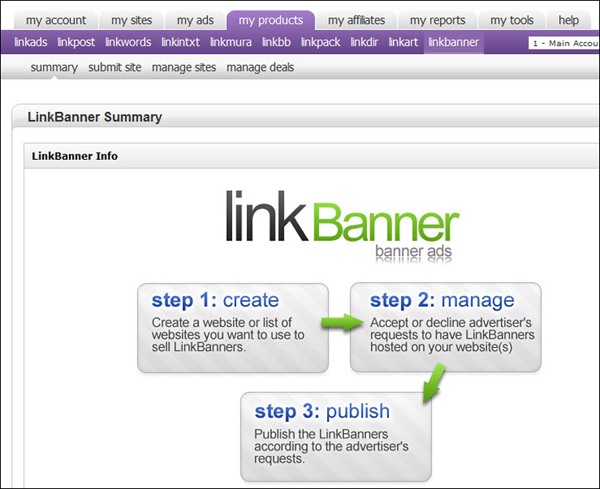Click the LinkBanner Info section header
This screenshot has height=489, width=600.
[75, 156]
